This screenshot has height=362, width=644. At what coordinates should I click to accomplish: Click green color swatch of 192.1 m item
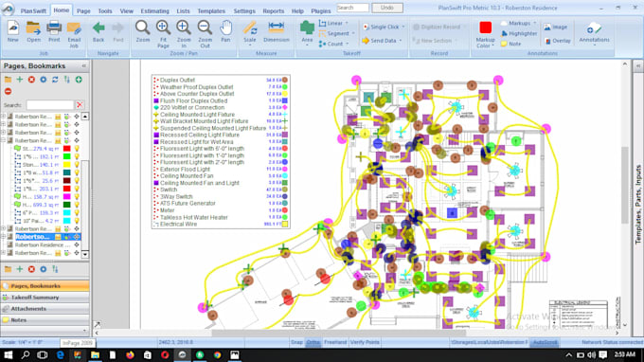[66, 156]
